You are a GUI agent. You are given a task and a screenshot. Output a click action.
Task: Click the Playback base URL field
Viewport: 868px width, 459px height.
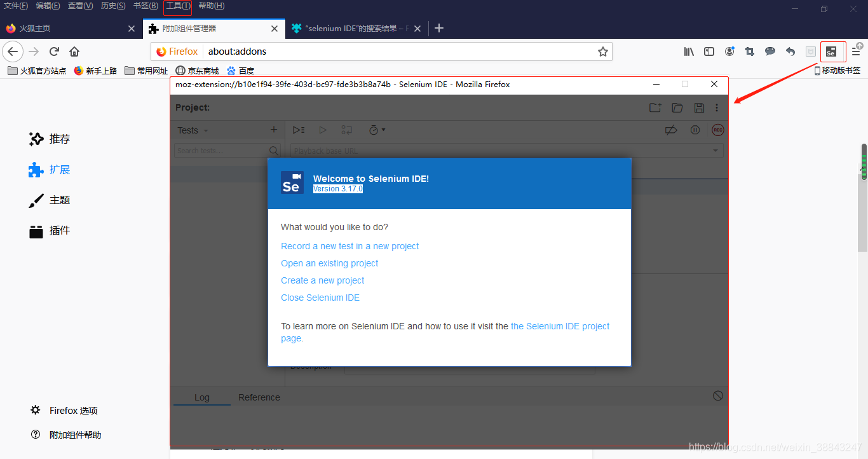click(x=507, y=151)
